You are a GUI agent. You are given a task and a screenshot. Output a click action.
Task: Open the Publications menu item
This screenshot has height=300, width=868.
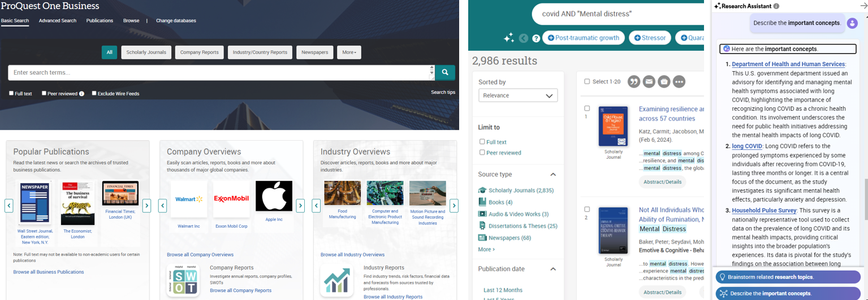click(x=100, y=21)
